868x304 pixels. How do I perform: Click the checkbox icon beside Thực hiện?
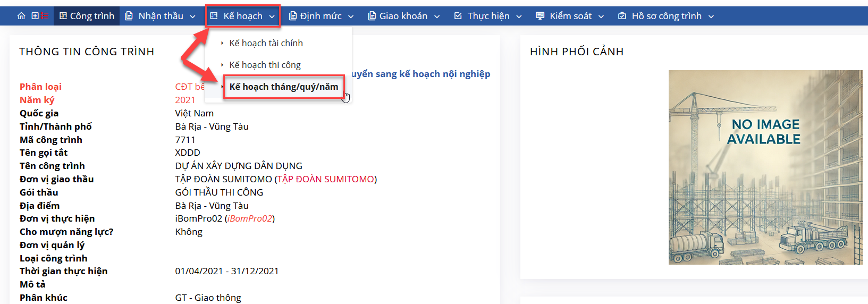[458, 16]
